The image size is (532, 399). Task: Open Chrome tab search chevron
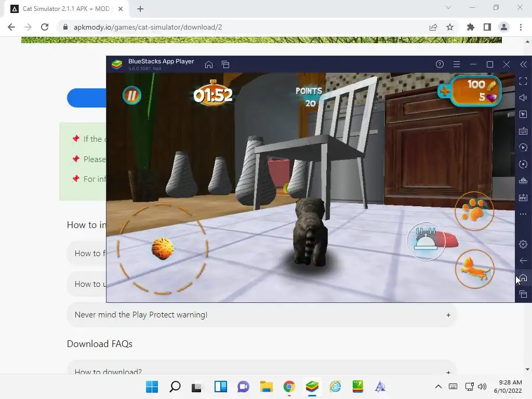448,7
